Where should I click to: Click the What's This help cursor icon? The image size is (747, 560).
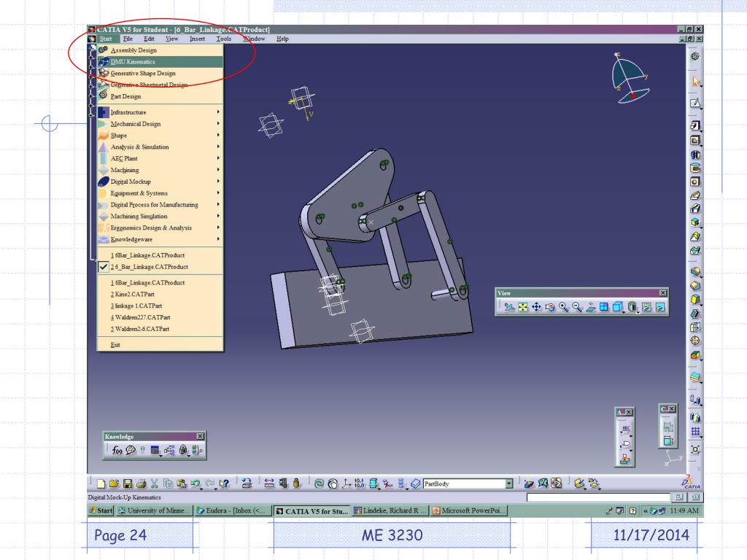click(225, 484)
